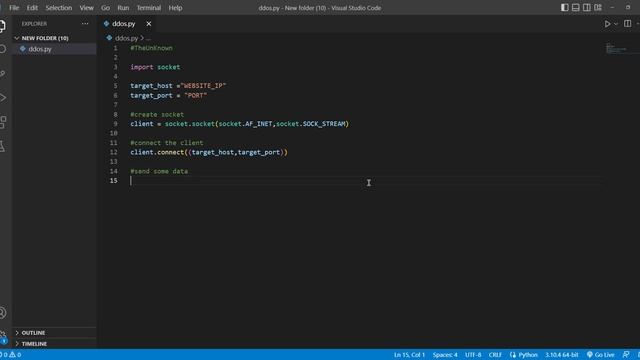
Task: Run the Python file with play button
Action: pyautogui.click(x=607, y=24)
